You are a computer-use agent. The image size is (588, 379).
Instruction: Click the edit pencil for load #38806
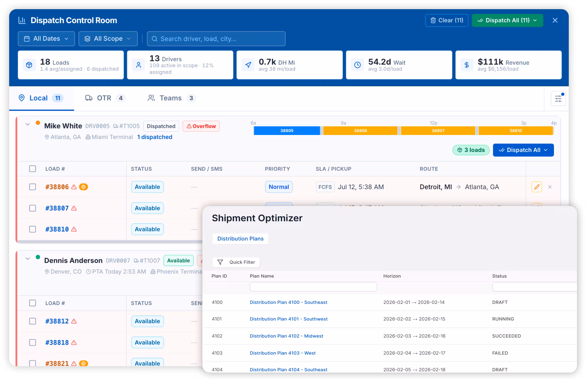tap(536, 187)
